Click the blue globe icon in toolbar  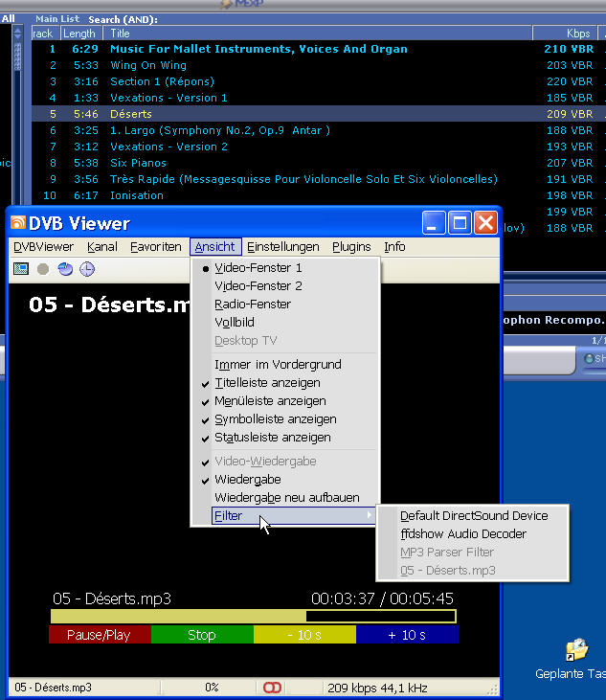click(x=65, y=269)
